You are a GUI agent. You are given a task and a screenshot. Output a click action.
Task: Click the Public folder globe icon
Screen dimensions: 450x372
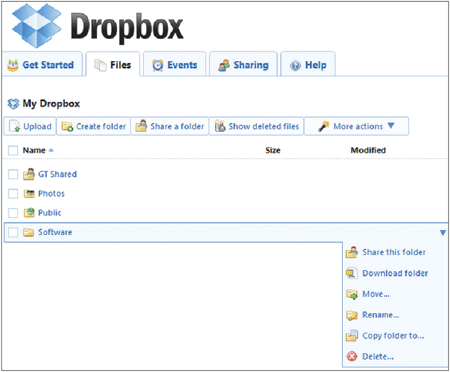[x=29, y=213]
